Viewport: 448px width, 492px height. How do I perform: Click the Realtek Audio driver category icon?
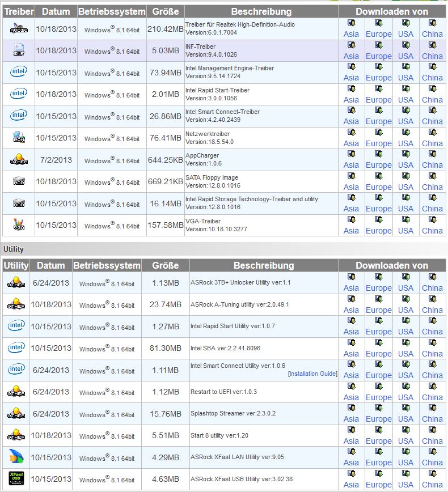(x=18, y=29)
